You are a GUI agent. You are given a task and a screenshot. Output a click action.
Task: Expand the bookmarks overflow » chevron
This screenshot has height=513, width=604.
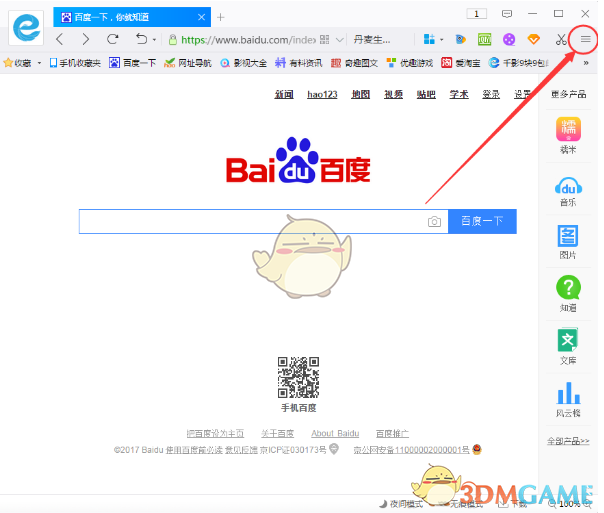(586, 63)
